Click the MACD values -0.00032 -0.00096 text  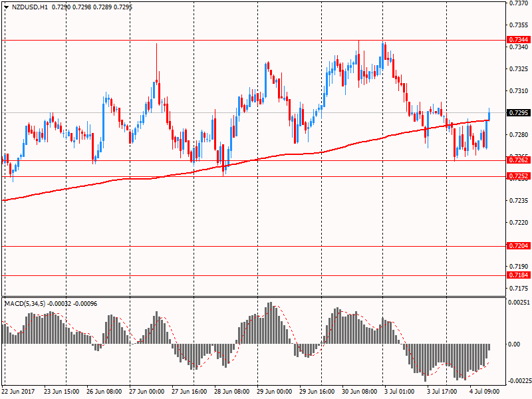pos(72,303)
